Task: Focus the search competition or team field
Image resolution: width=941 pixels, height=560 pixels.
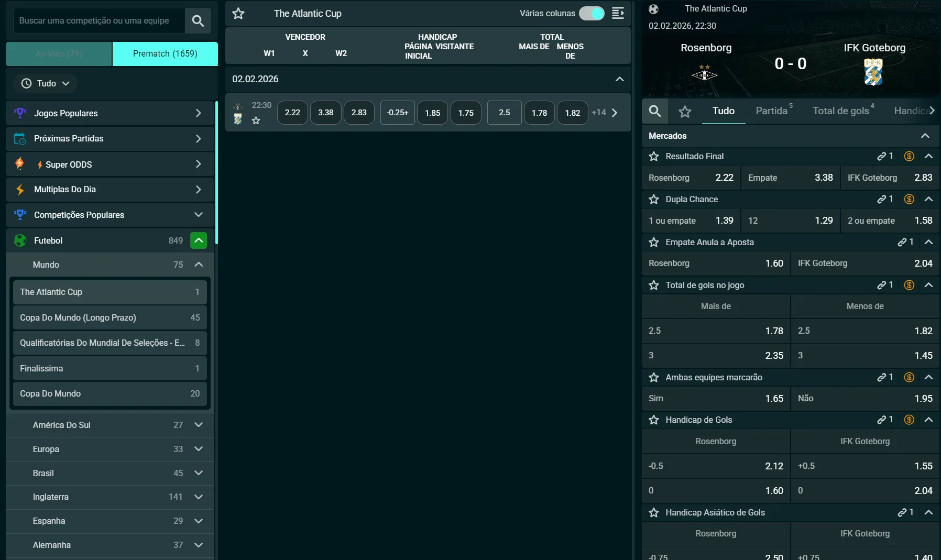Action: click(99, 20)
